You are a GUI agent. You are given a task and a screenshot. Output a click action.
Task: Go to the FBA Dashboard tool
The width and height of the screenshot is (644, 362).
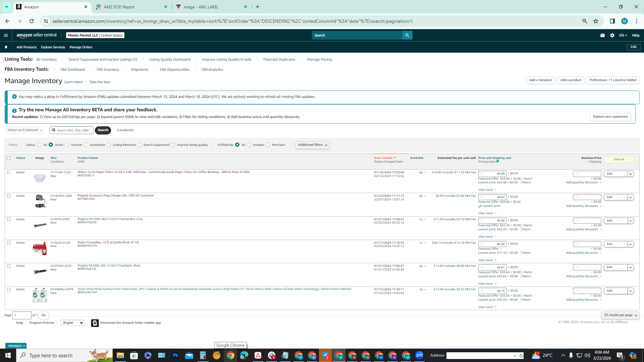(x=72, y=70)
